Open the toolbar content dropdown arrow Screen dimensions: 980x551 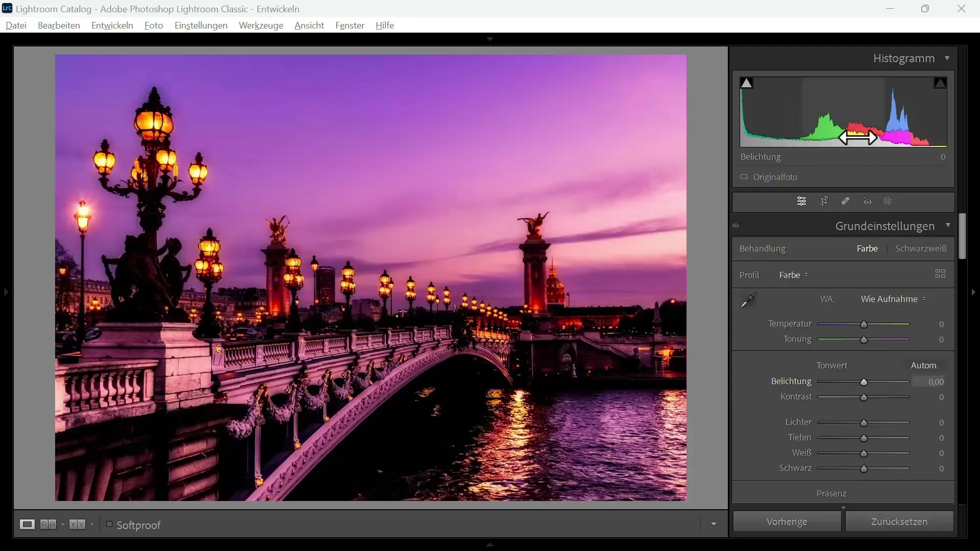pyautogui.click(x=714, y=524)
